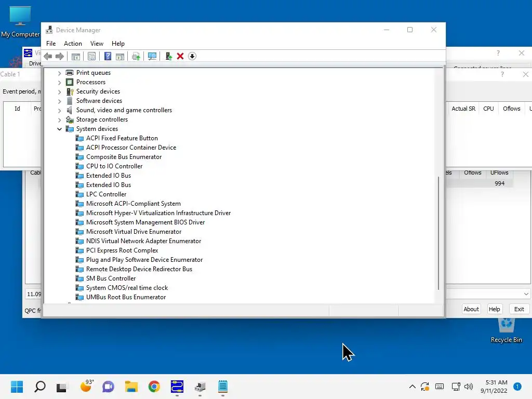Open the Windows Start menu
The width and height of the screenshot is (532, 399).
17,387
